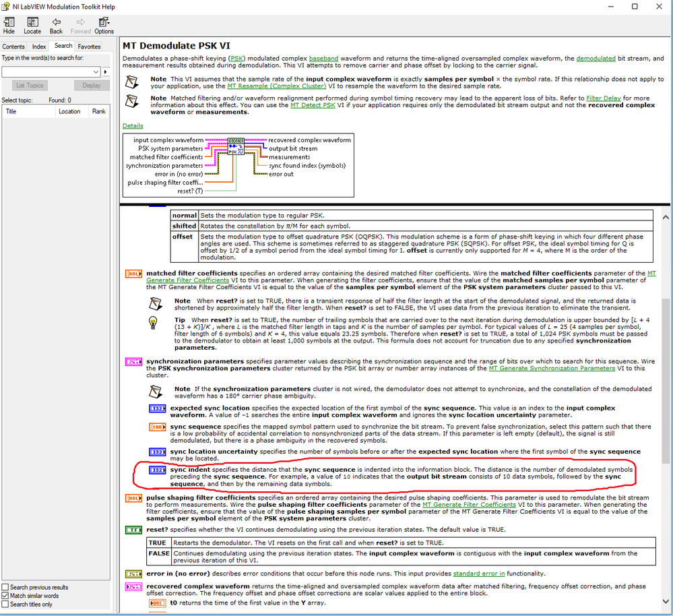Click 'output bit stream' label in diagram
Screen dimensions: 673x616
click(293, 148)
